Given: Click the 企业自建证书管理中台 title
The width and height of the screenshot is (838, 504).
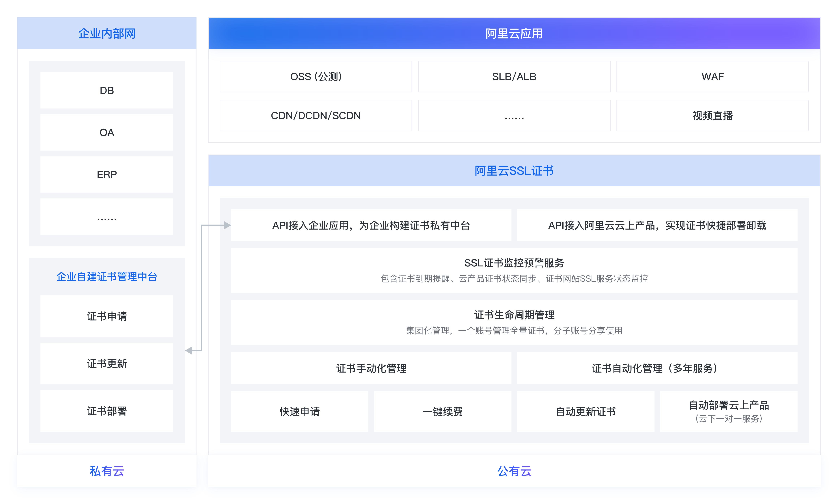Looking at the screenshot, I should click(x=107, y=276).
